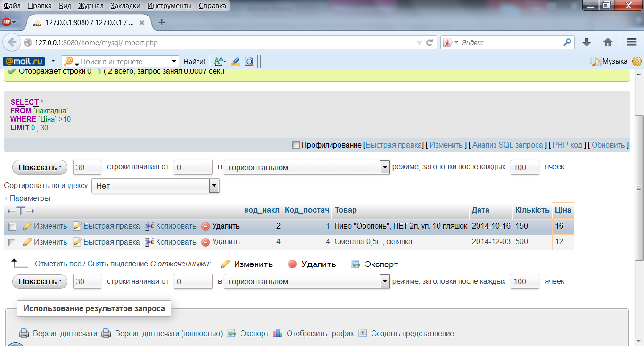The width and height of the screenshot is (644, 346).
Task: Open the Правка menu
Action: click(40, 6)
